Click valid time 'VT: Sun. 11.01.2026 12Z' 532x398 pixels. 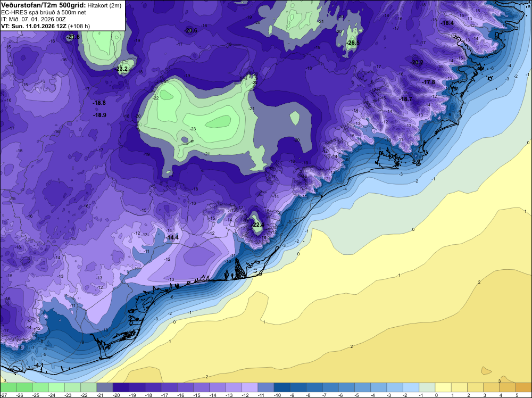[x=34, y=26]
